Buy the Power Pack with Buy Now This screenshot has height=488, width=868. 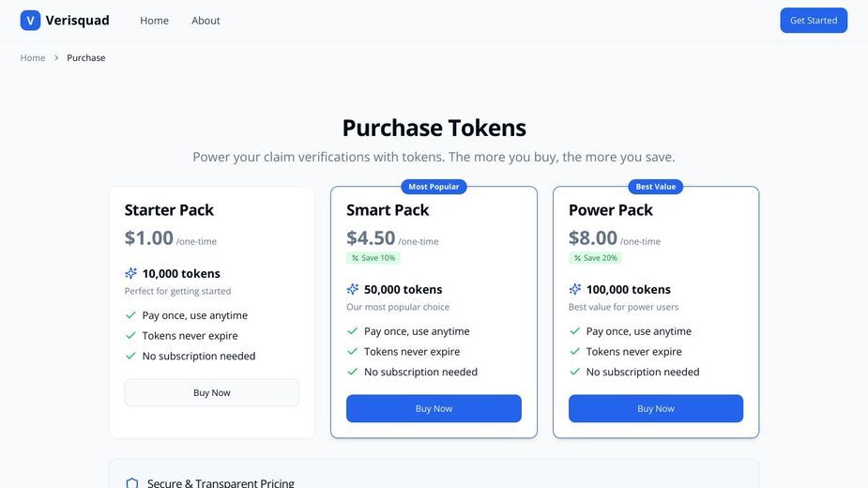point(656,409)
